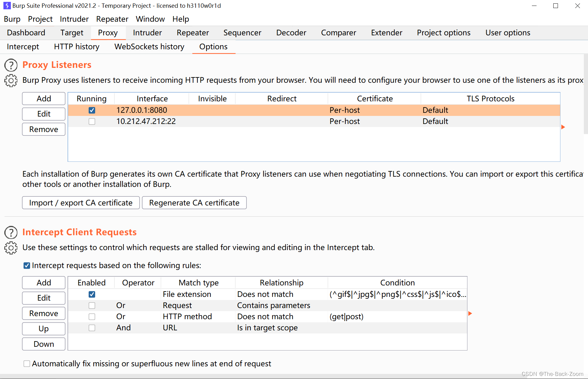Go to the Comparer tab
Viewport: 588px width, 379px height.
(x=338, y=33)
